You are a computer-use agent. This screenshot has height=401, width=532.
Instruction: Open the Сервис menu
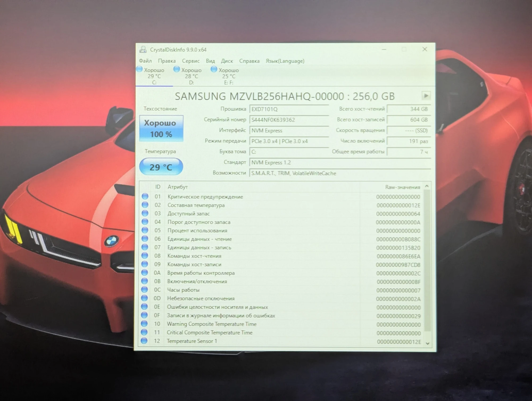pyautogui.click(x=191, y=61)
